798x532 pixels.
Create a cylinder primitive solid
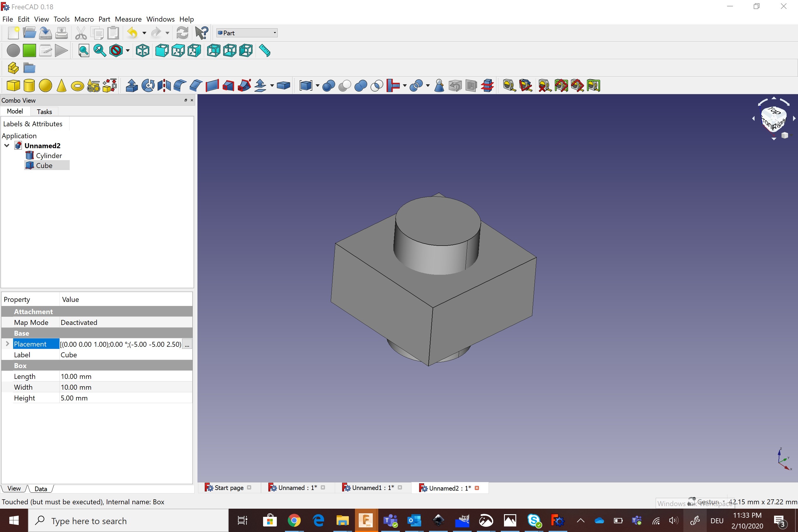click(x=29, y=85)
